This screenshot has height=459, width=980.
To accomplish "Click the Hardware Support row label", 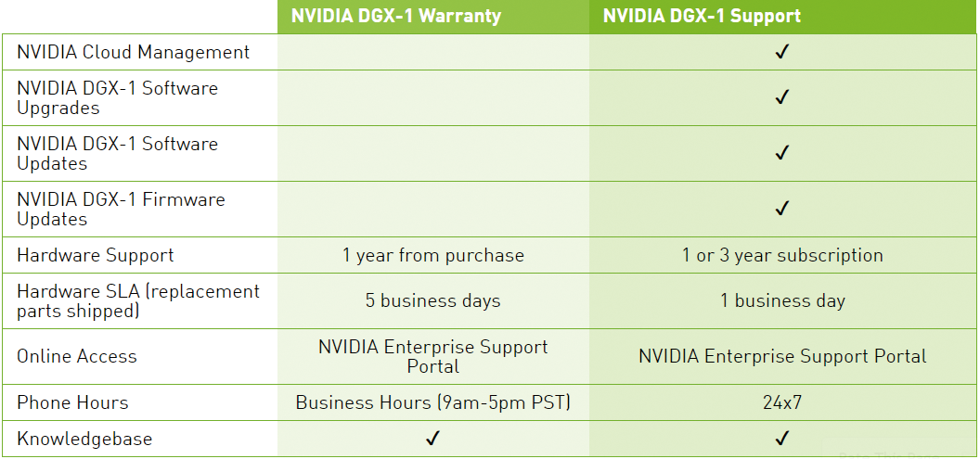I will coord(95,255).
